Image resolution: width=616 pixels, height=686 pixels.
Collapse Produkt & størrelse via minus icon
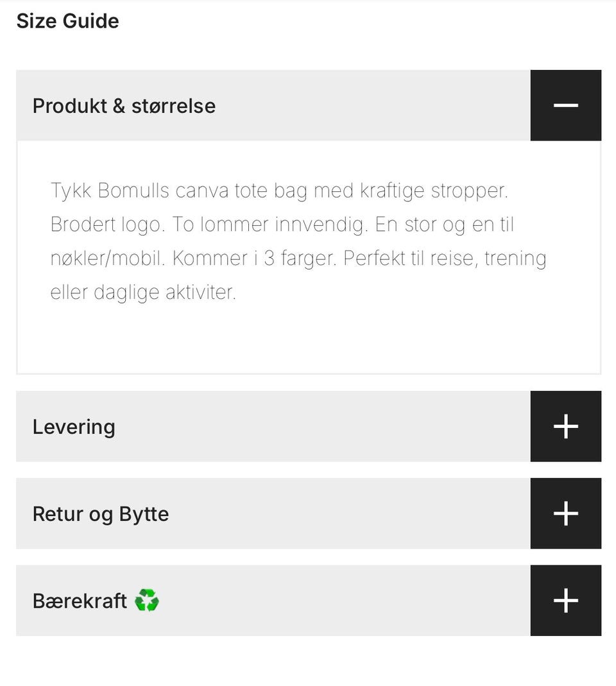(x=565, y=105)
